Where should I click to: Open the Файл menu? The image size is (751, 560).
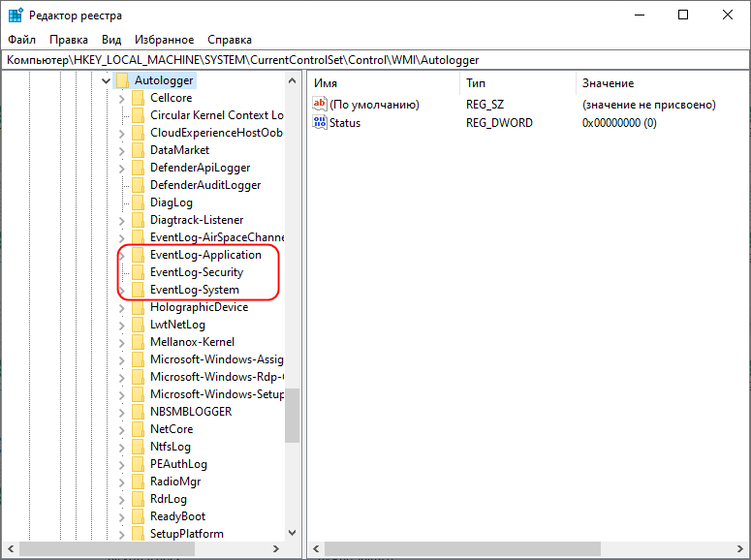click(x=22, y=40)
